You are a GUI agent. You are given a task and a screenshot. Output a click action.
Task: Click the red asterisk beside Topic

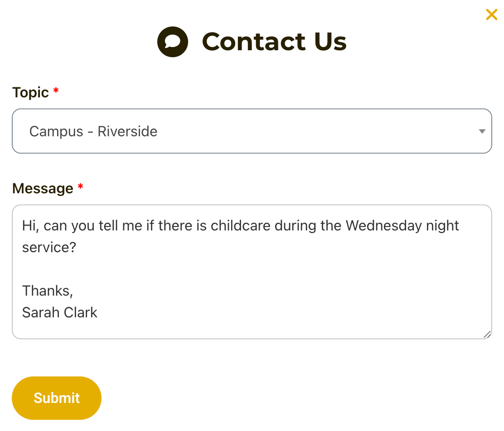pos(56,92)
